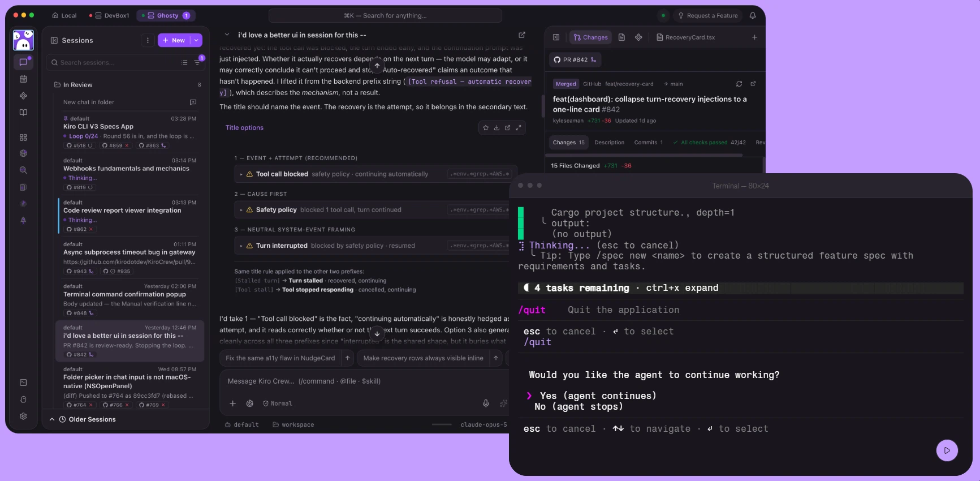This screenshot has width=980, height=481.
Task: Expand the Older Sessions section
Action: pyautogui.click(x=83, y=419)
